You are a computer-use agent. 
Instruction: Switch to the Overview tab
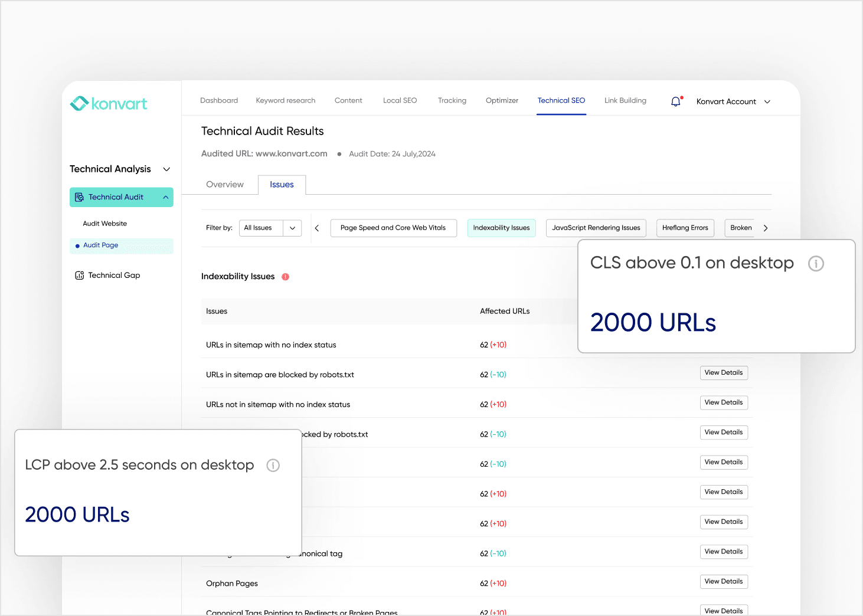click(x=225, y=184)
